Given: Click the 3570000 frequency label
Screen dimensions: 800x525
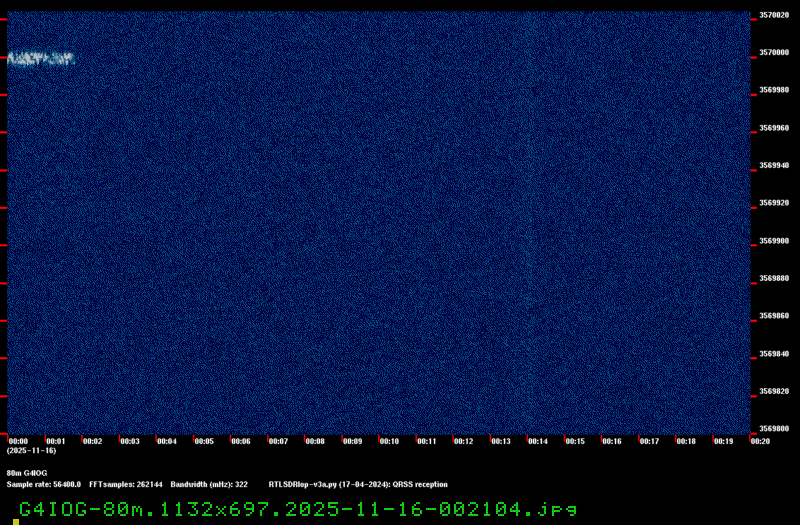Looking at the screenshot, I should pos(774,53).
